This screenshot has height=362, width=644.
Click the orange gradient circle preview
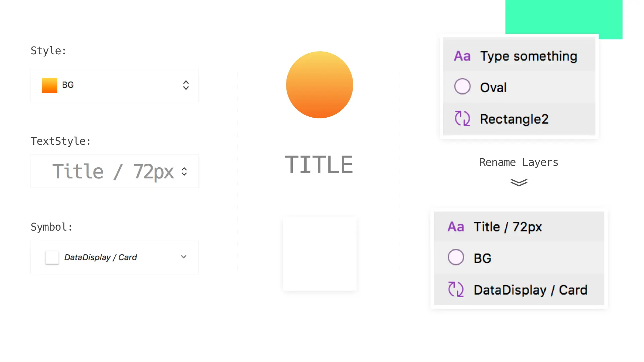pos(319,85)
